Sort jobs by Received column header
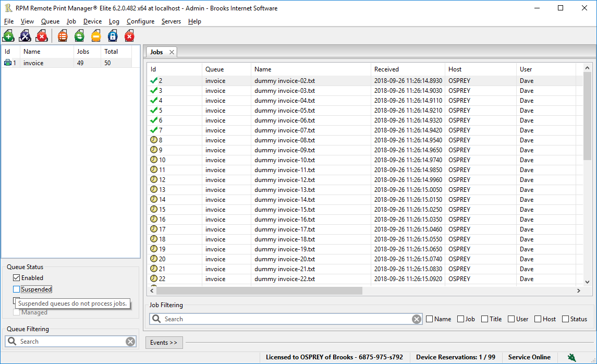Viewport: 597px width, 364px height. [386, 69]
